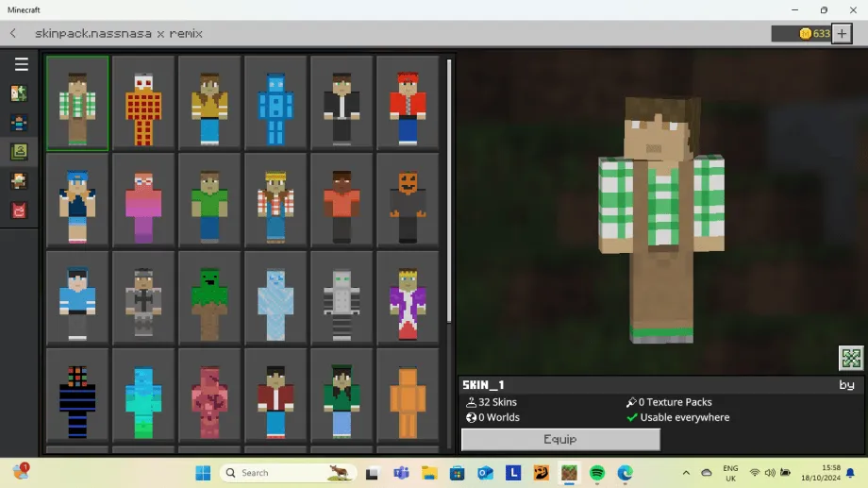
Task: Select the all-blue robot skin
Action: (x=275, y=103)
